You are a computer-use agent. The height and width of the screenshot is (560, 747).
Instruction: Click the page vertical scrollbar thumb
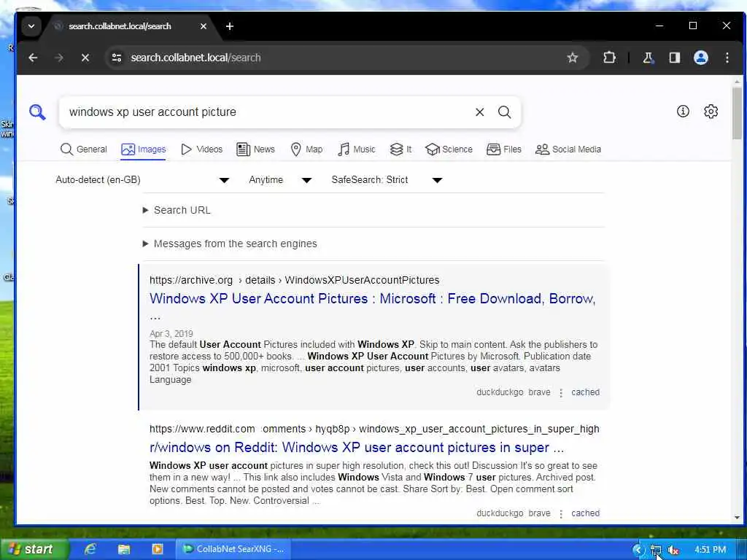[x=737, y=113]
